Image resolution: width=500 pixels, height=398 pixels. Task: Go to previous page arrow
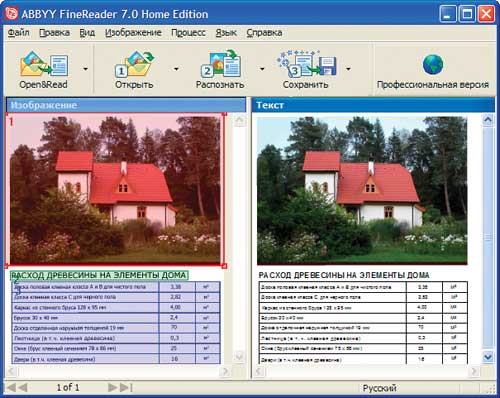[22, 387]
